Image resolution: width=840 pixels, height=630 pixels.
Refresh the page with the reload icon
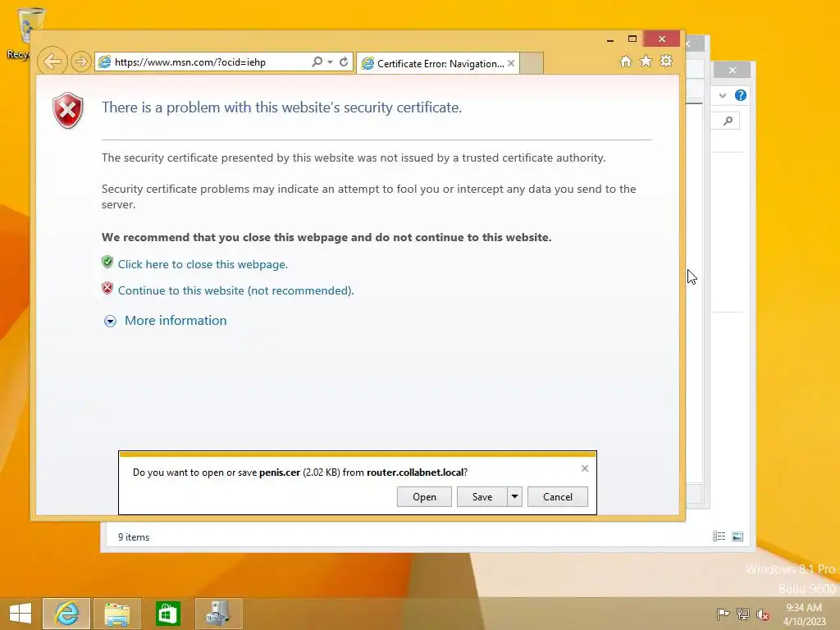344,62
